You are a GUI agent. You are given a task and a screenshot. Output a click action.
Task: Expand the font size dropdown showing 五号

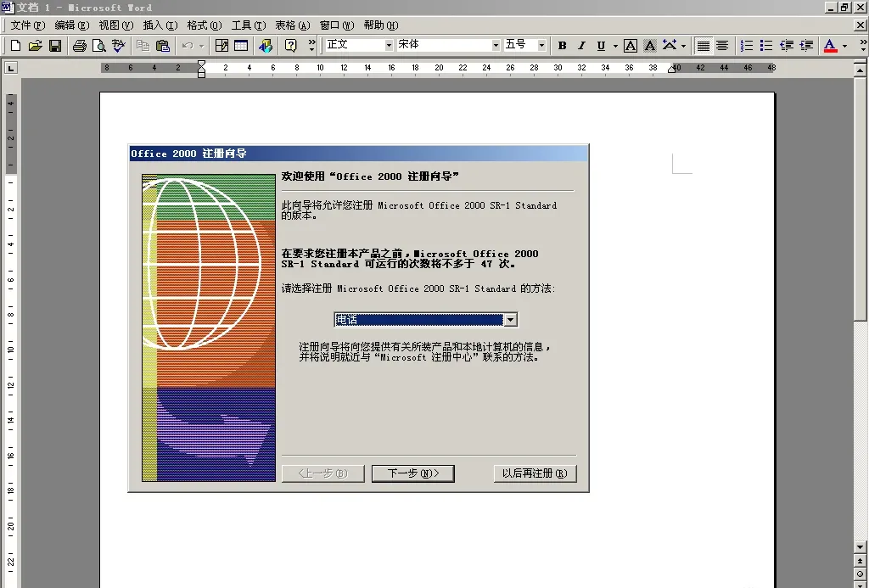541,45
